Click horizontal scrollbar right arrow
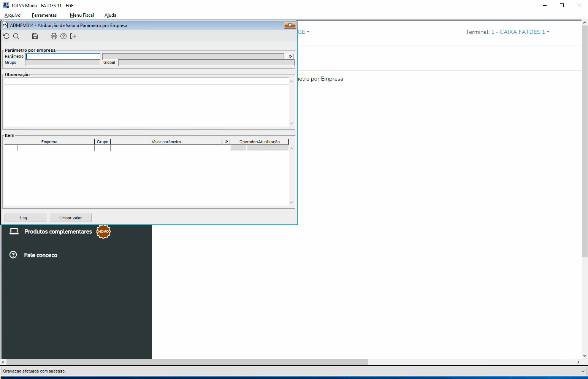The height and width of the screenshot is (379, 588). 578,362
